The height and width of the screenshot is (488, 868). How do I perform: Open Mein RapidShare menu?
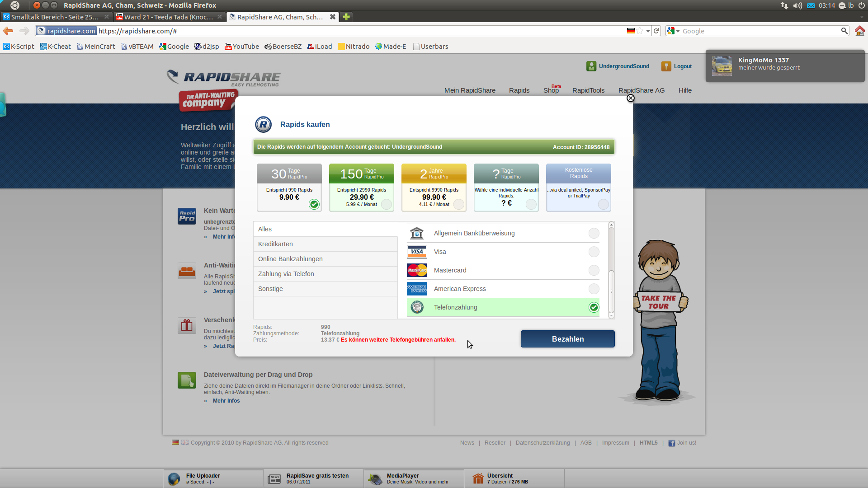470,90
